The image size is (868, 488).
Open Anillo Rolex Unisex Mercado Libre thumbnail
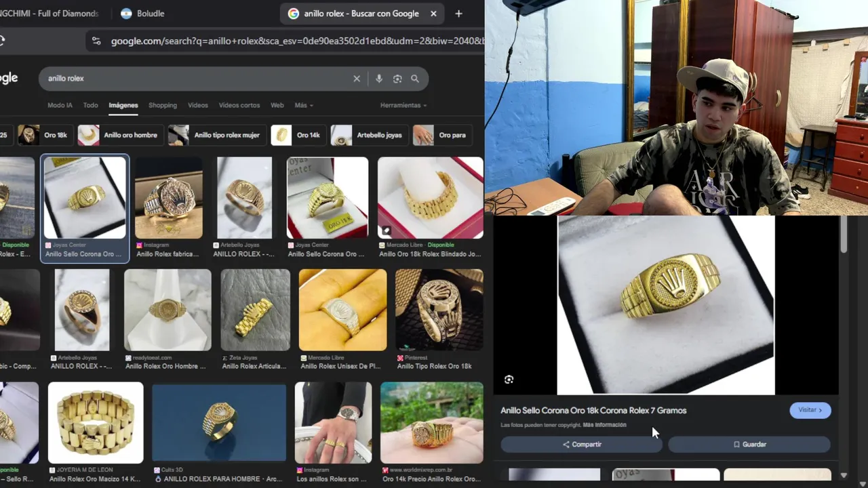pos(343,310)
